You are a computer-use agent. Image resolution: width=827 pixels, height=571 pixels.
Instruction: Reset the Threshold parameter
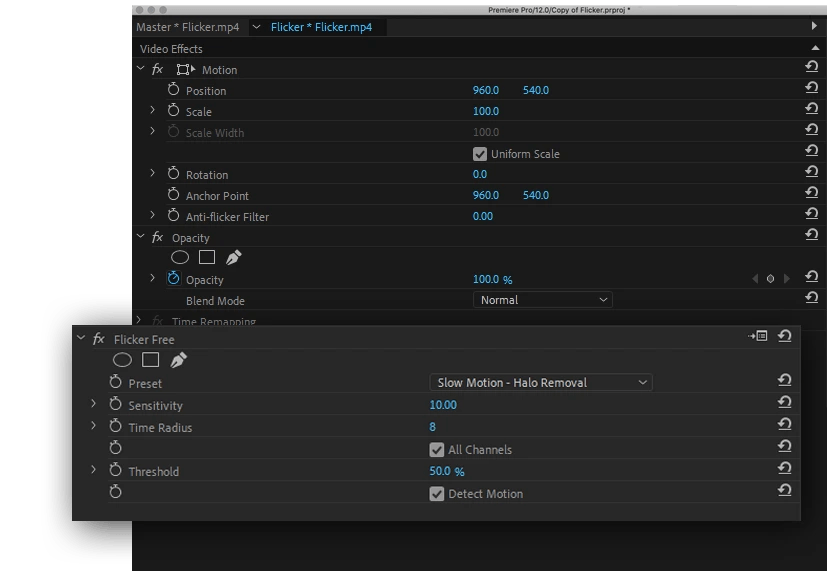pyautogui.click(x=785, y=469)
